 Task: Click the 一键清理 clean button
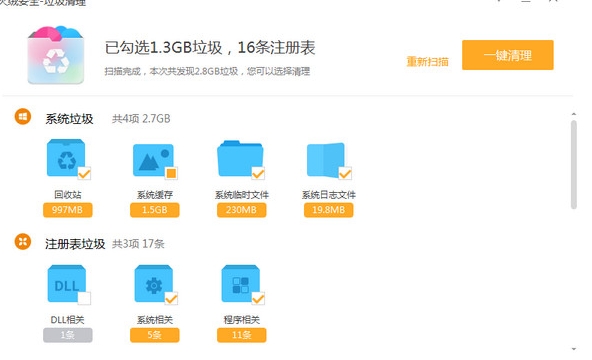[508, 55]
